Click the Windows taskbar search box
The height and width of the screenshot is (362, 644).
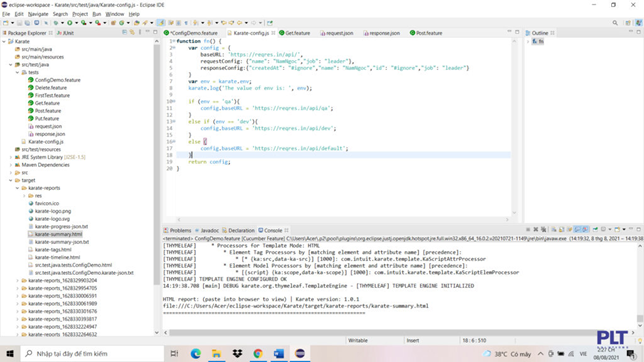[92, 353]
